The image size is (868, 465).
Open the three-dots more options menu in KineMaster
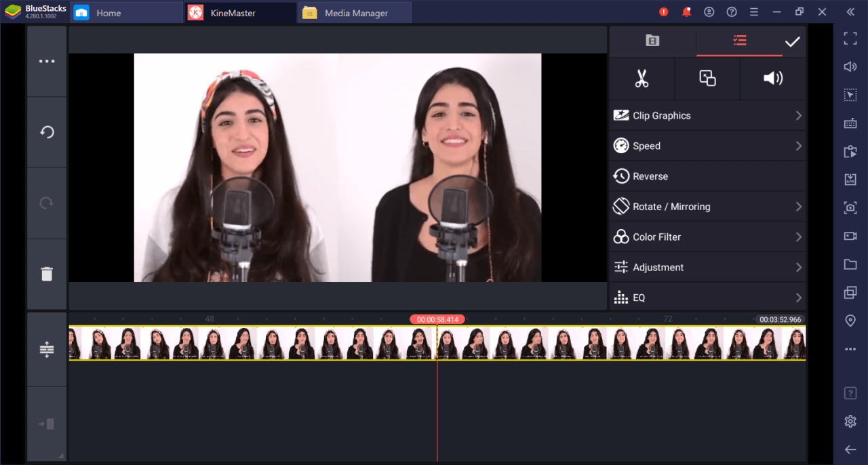47,61
